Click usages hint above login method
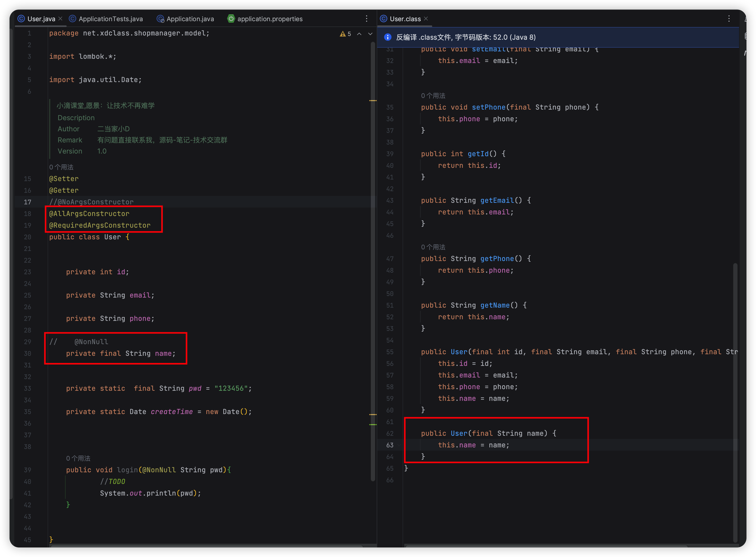Viewport: 756px width, 557px height. [78, 458]
